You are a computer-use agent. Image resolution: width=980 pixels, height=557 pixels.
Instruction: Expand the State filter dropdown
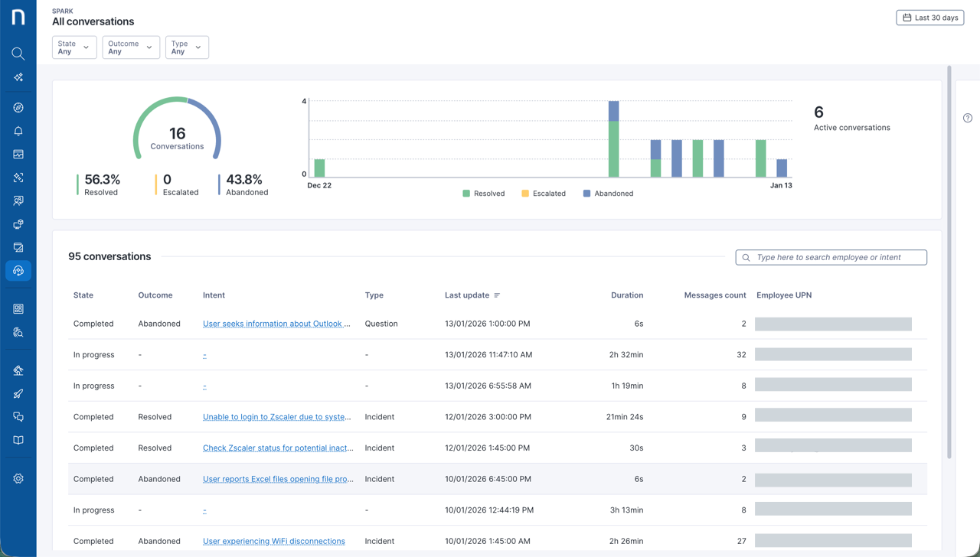[x=74, y=47]
